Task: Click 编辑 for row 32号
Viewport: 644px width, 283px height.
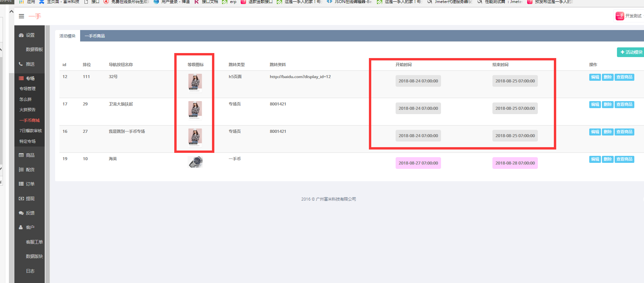Action: pos(595,77)
